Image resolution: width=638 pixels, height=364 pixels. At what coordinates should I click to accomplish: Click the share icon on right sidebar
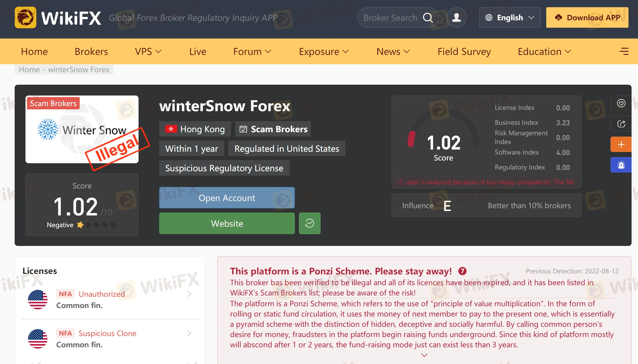click(621, 124)
